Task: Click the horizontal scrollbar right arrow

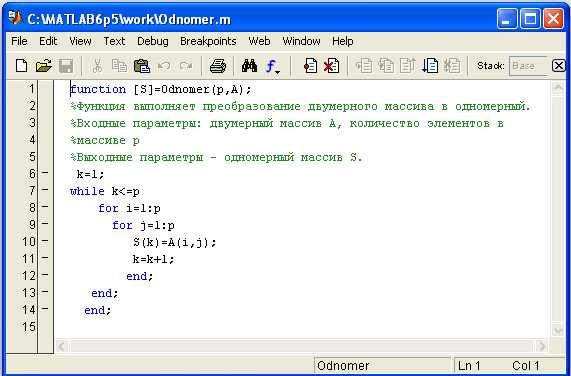Action: pos(542,347)
